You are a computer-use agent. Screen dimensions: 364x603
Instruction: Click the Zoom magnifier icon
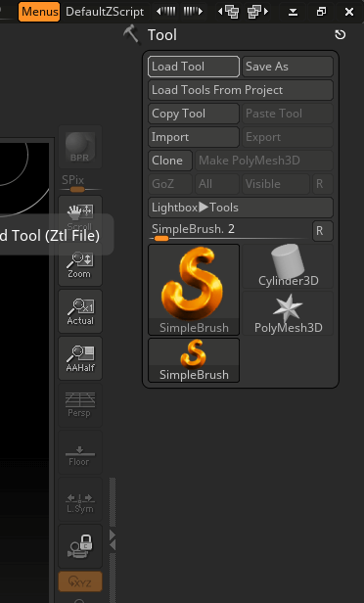(80, 264)
